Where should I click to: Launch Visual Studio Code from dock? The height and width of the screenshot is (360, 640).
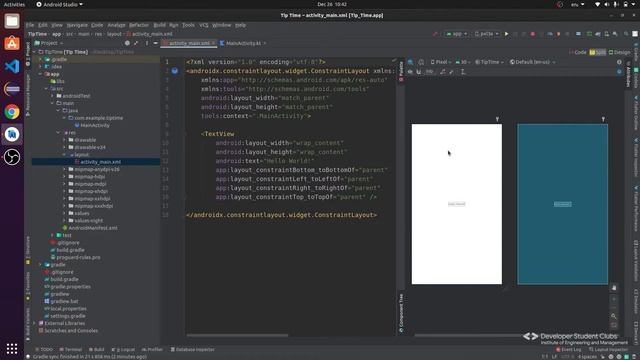point(12,66)
